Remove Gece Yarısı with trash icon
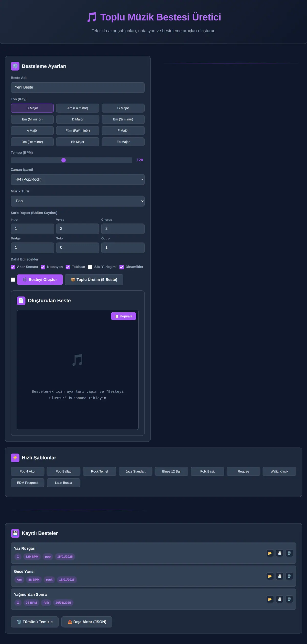The height and width of the screenshot is (644, 307). [289, 576]
